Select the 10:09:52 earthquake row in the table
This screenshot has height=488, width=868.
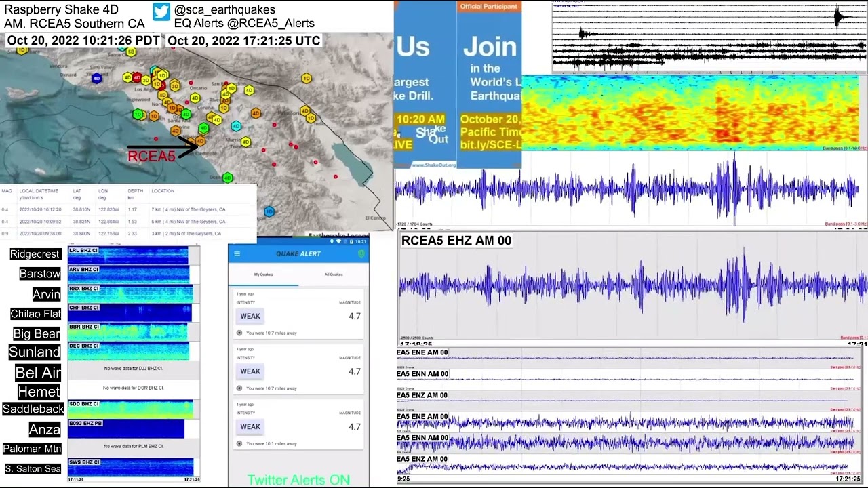(x=128, y=222)
